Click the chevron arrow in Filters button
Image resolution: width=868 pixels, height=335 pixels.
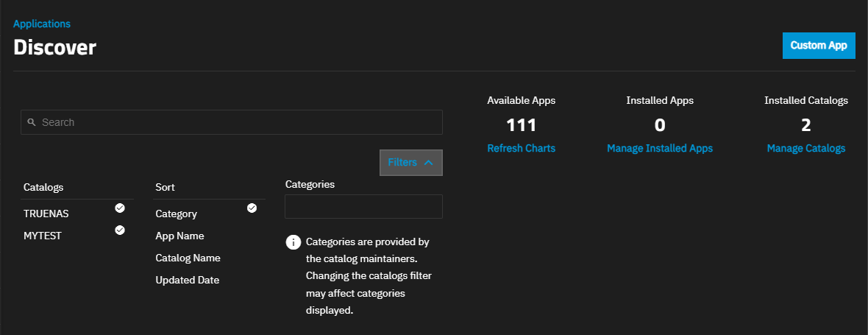(429, 163)
